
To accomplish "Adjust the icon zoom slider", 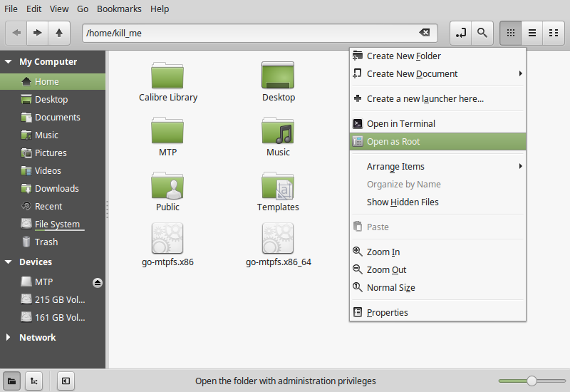I will pos(532,381).
